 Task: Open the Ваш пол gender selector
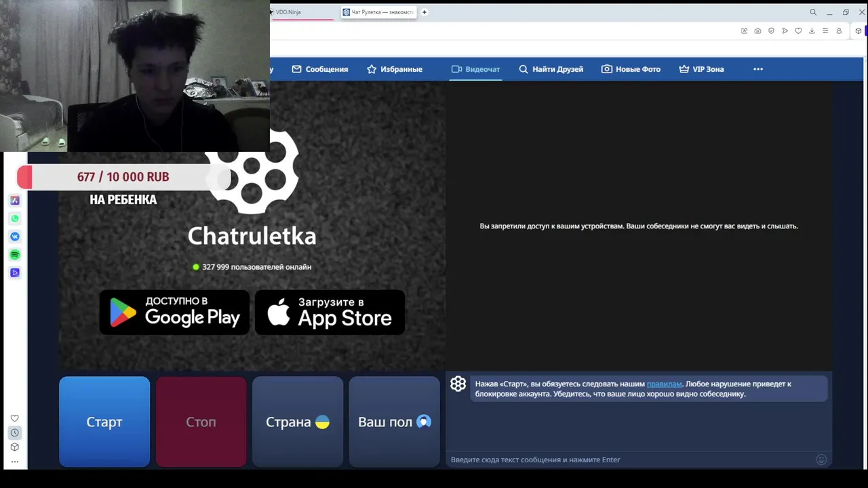[395, 422]
